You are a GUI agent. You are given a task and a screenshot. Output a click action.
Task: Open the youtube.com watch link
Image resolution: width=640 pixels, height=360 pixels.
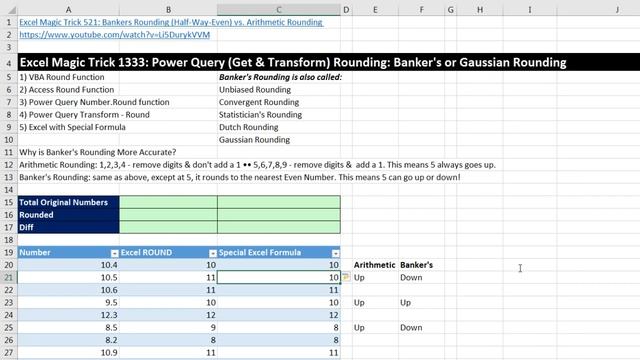coord(115,35)
